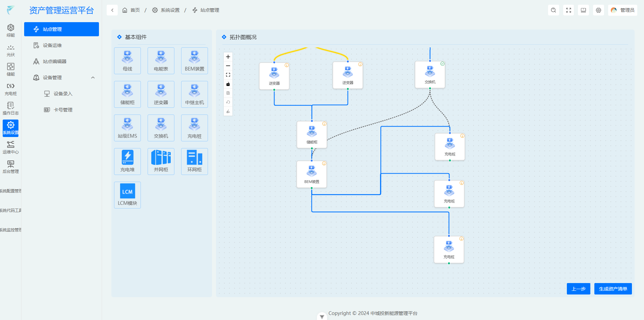Viewport: 644px width, 320px height.
Task: Zoom in on the topology canvas
Action: click(x=228, y=57)
